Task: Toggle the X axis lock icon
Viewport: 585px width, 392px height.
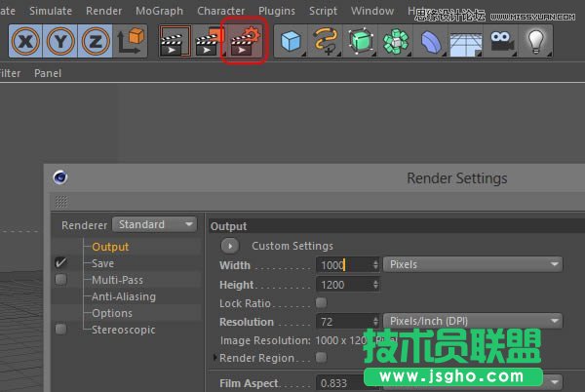Action: (x=27, y=40)
